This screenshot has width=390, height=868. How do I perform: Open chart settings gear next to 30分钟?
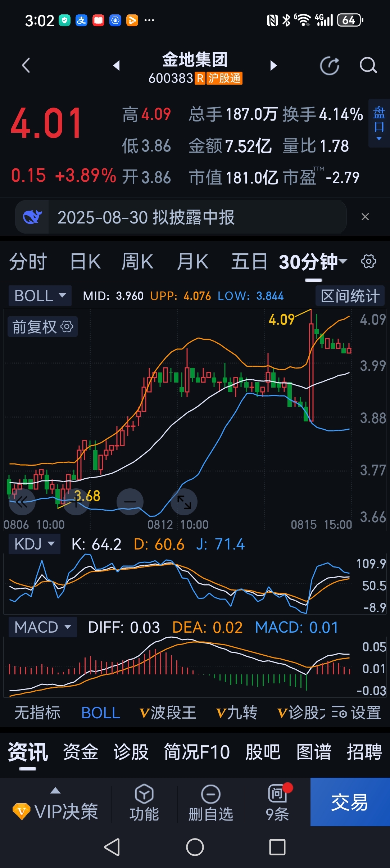(368, 261)
